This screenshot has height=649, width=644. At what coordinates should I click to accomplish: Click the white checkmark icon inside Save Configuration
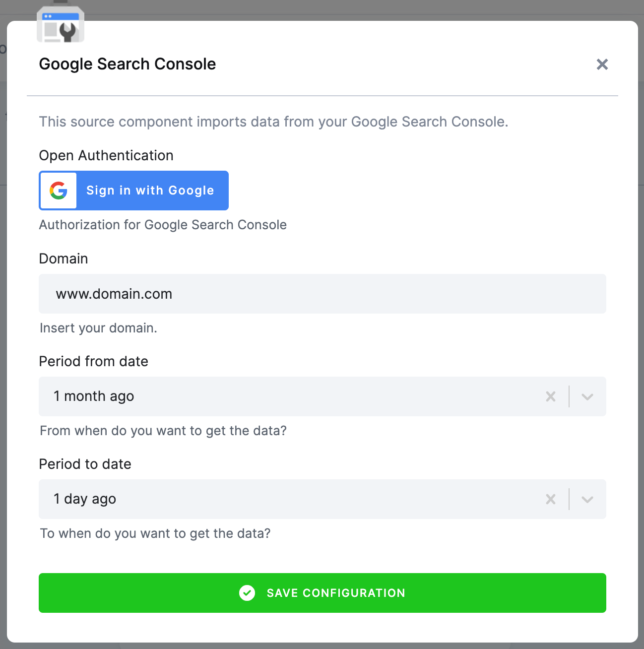tap(247, 593)
